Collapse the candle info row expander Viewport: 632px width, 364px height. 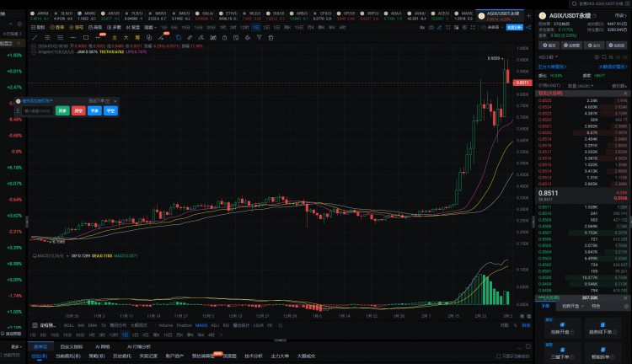click(x=34, y=46)
